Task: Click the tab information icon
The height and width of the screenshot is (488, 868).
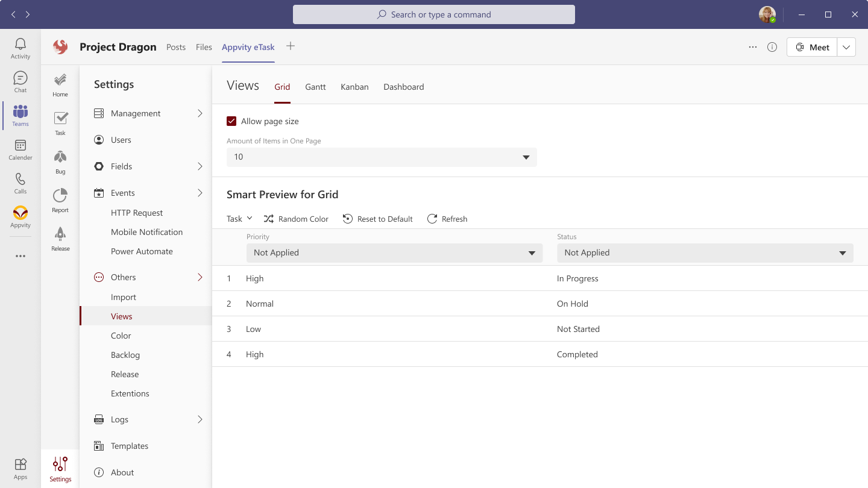Action: [x=772, y=47]
